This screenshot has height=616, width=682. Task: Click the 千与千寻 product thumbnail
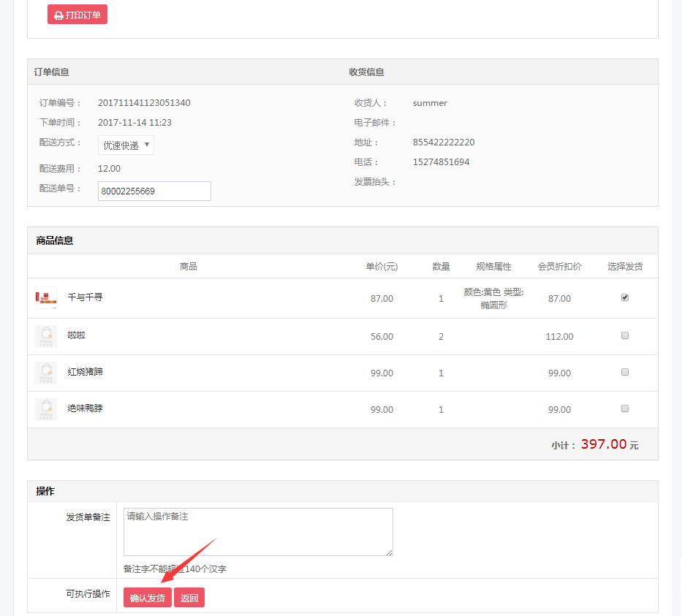pyautogui.click(x=45, y=298)
